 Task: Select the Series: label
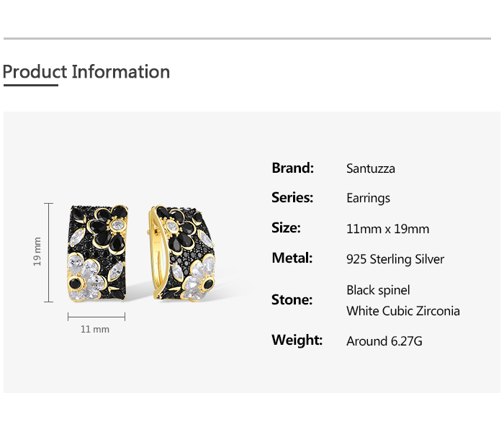pos(292,198)
